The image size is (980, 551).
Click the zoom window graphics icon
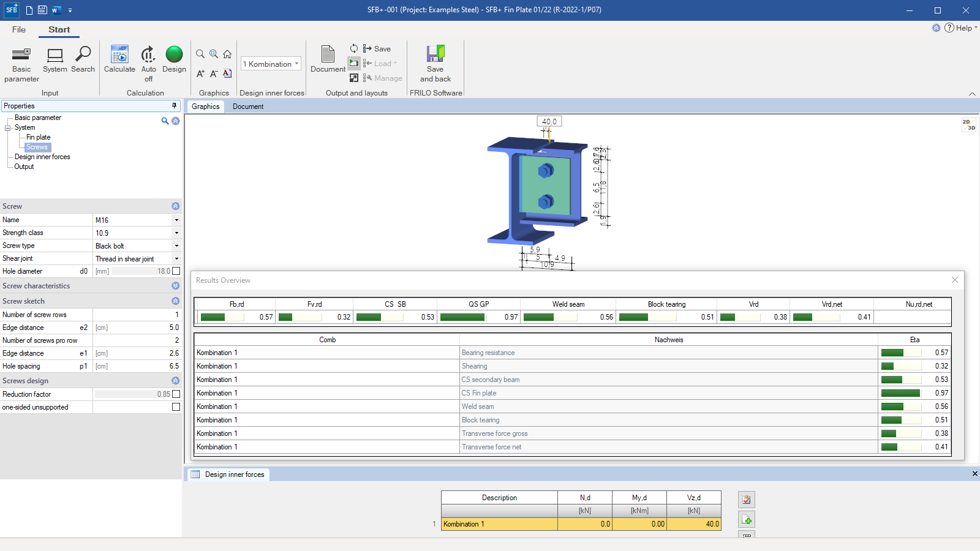click(214, 54)
